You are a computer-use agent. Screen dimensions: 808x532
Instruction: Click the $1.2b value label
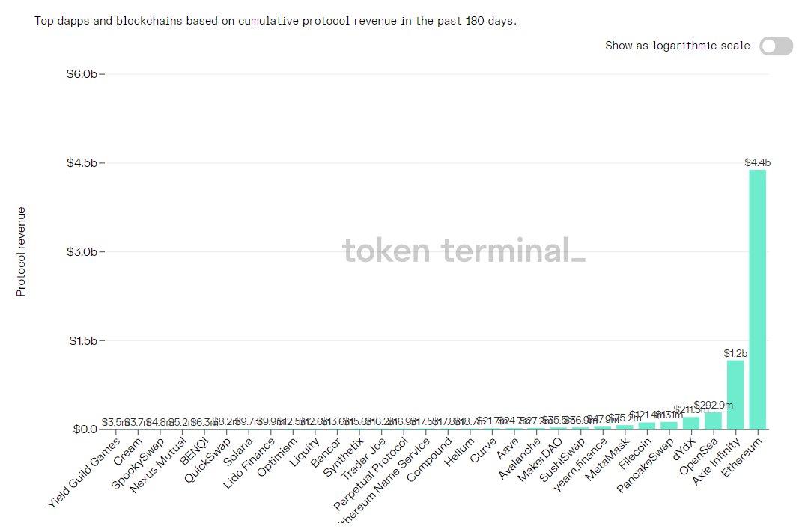[736, 352]
